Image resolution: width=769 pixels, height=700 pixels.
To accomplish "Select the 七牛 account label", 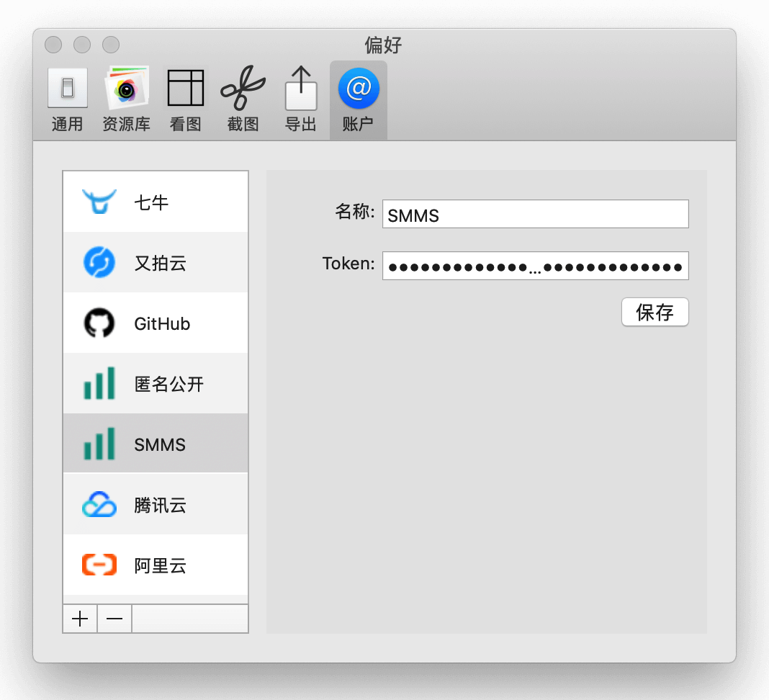I will 151,202.
